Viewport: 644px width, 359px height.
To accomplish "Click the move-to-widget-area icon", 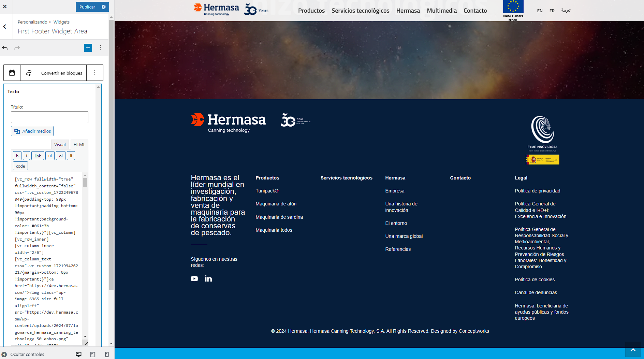I will tap(29, 73).
